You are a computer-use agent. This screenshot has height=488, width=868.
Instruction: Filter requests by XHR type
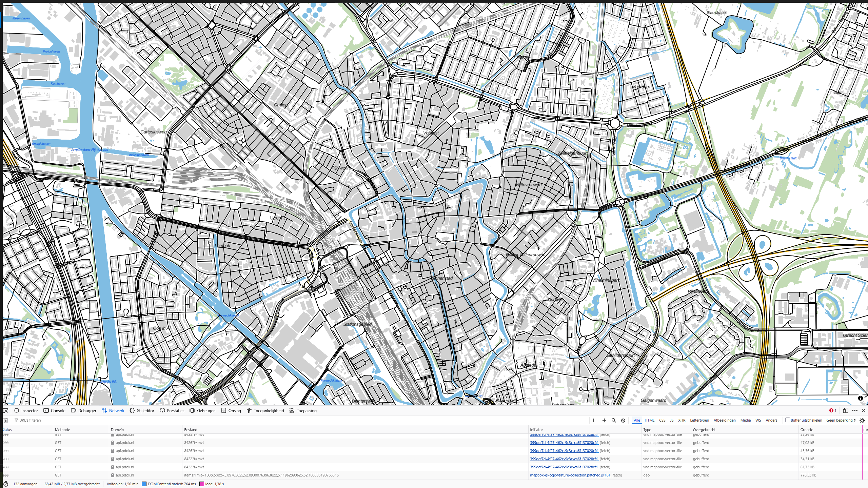coord(682,420)
